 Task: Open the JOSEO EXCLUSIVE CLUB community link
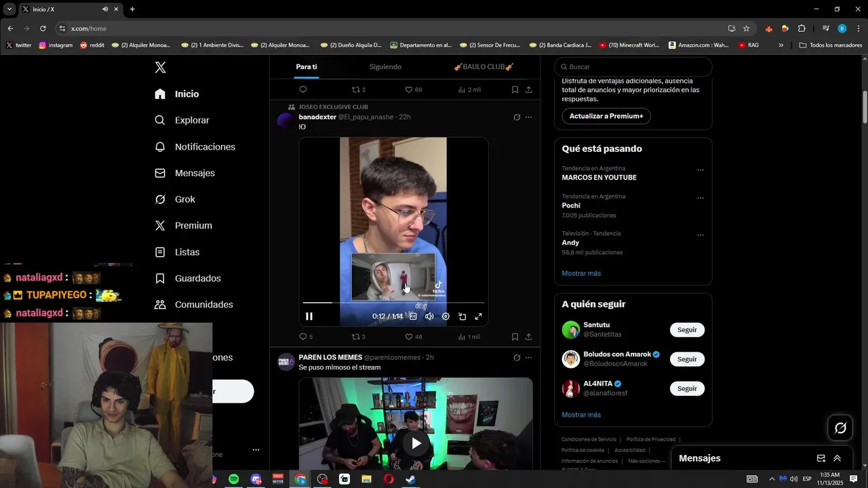point(334,107)
